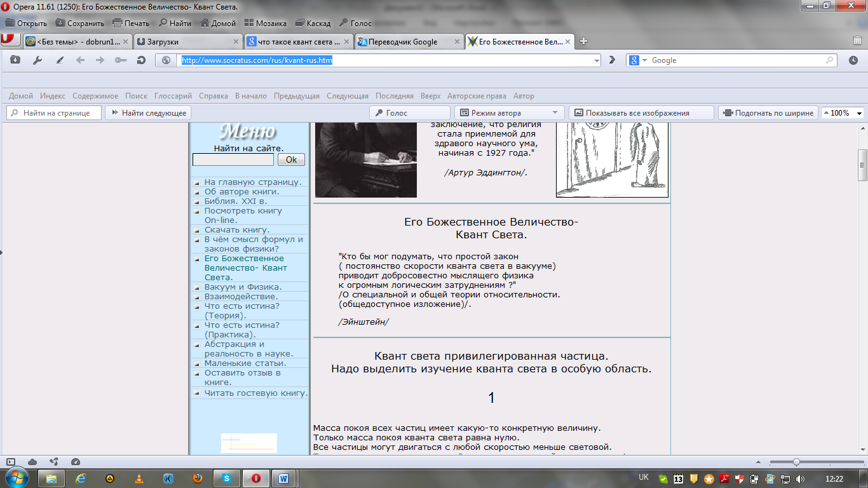Click Показывать все изображения button
Image resolution: width=868 pixels, height=488 pixels.
641,113
